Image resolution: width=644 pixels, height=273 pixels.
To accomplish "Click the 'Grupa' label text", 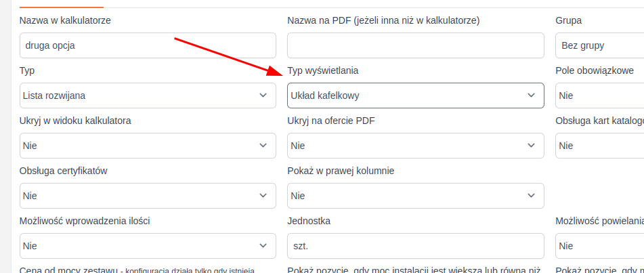I will click(568, 20).
